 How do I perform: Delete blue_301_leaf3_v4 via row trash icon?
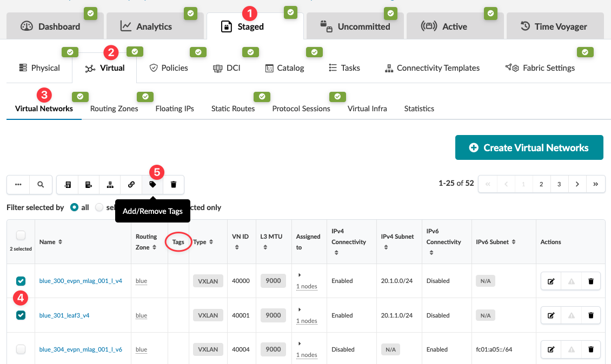591,315
